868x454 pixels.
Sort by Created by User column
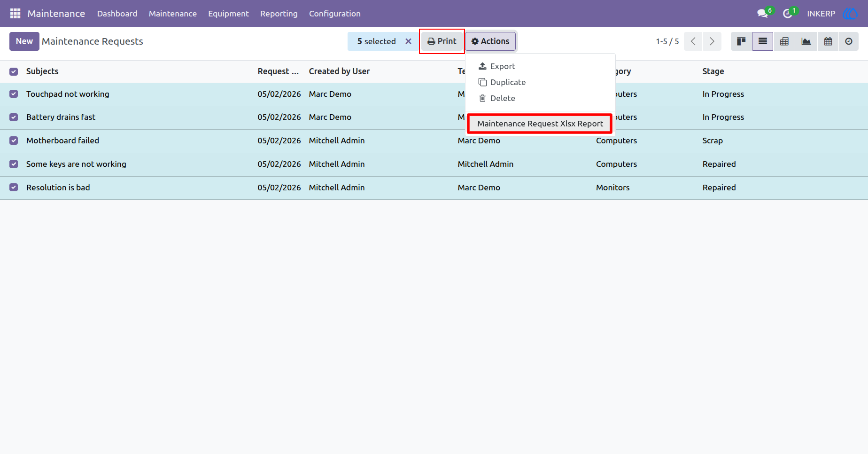[x=339, y=71]
